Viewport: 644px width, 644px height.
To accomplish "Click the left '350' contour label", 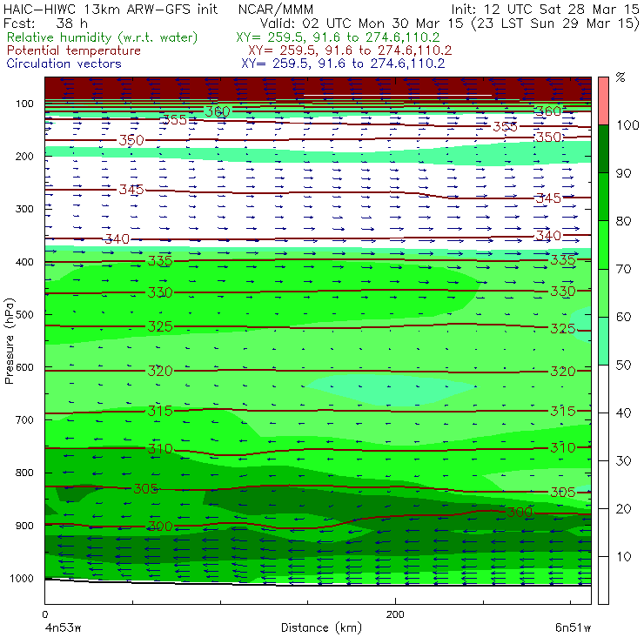I will click(131, 140).
